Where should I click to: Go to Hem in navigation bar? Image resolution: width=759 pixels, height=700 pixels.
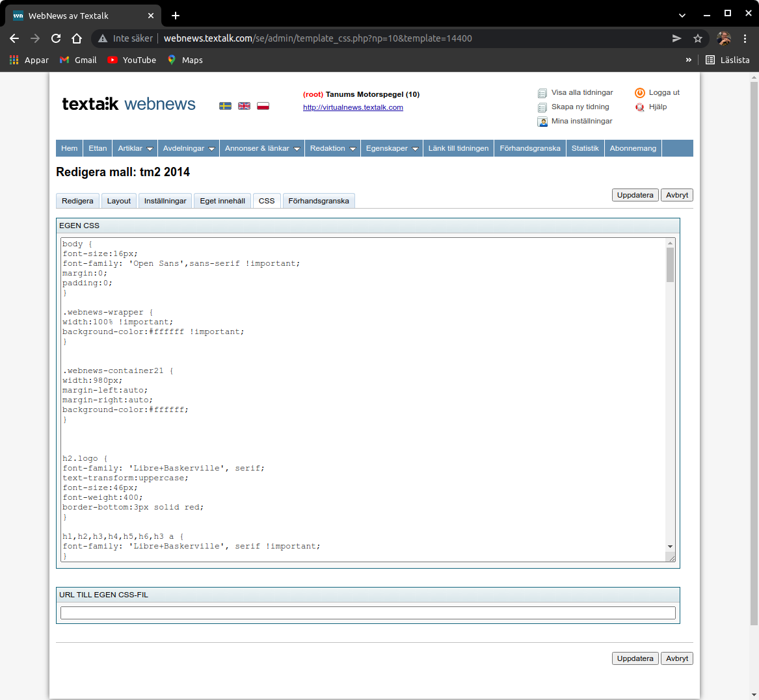click(69, 148)
